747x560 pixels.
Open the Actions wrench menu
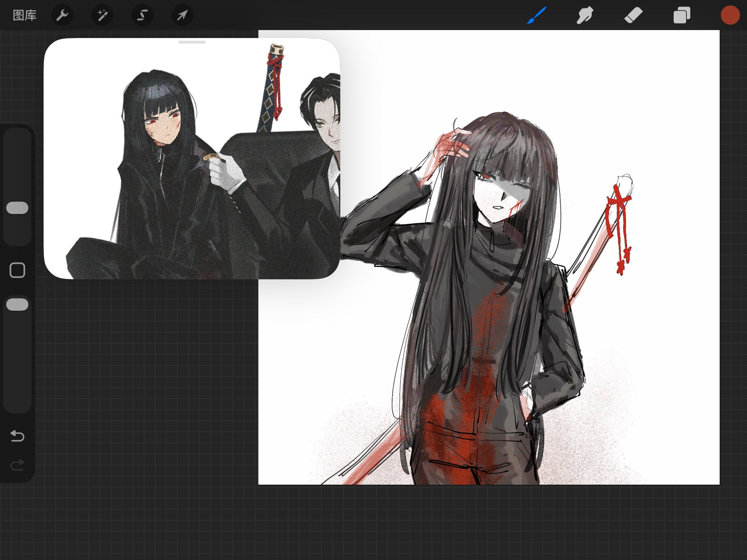pos(62,15)
